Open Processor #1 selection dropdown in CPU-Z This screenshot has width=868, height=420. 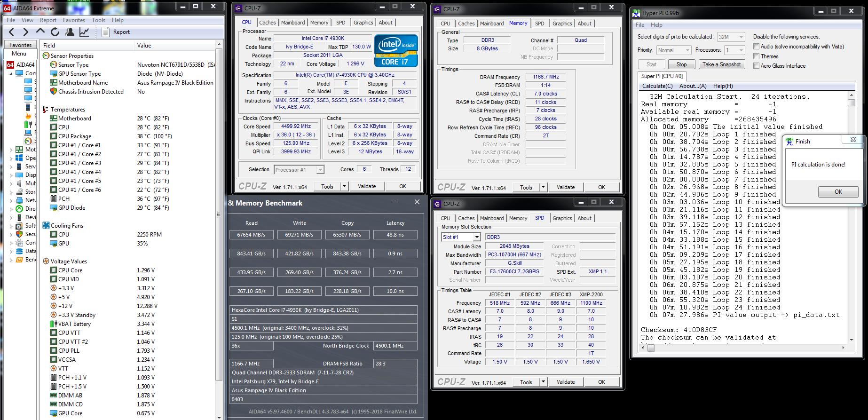299,170
